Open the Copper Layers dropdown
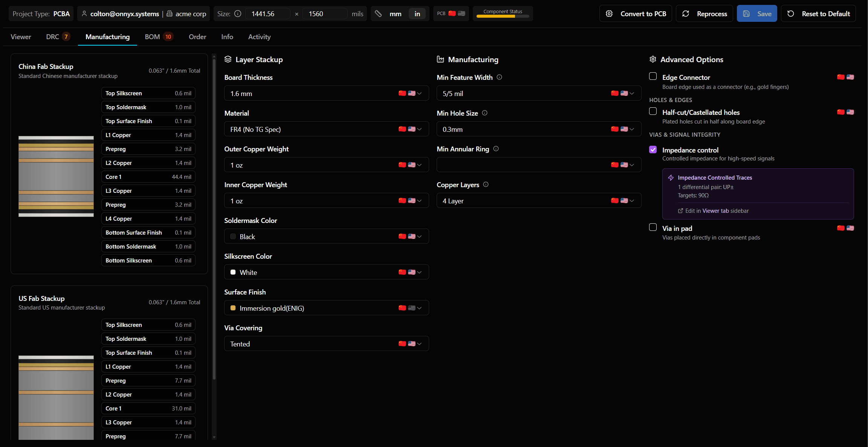Screen dimensions: 868x447 tap(631, 200)
